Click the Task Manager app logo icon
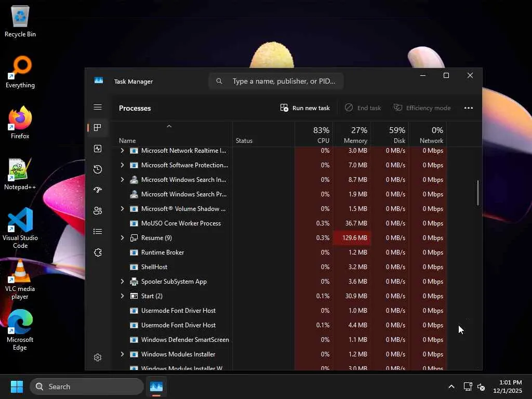Viewport: 532px width, 399px height. [x=99, y=81]
